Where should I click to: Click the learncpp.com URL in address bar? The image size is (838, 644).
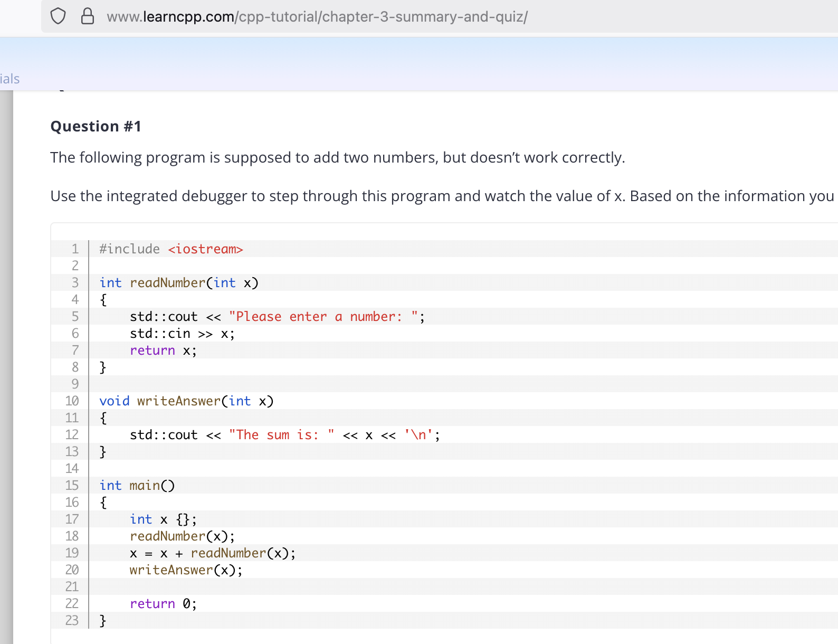click(317, 17)
